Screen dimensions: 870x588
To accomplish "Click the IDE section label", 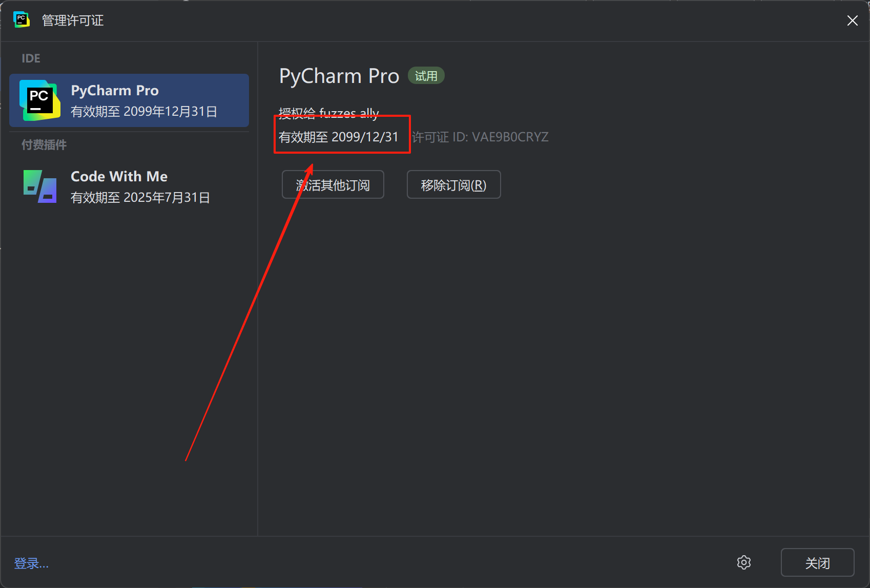I will 31,58.
